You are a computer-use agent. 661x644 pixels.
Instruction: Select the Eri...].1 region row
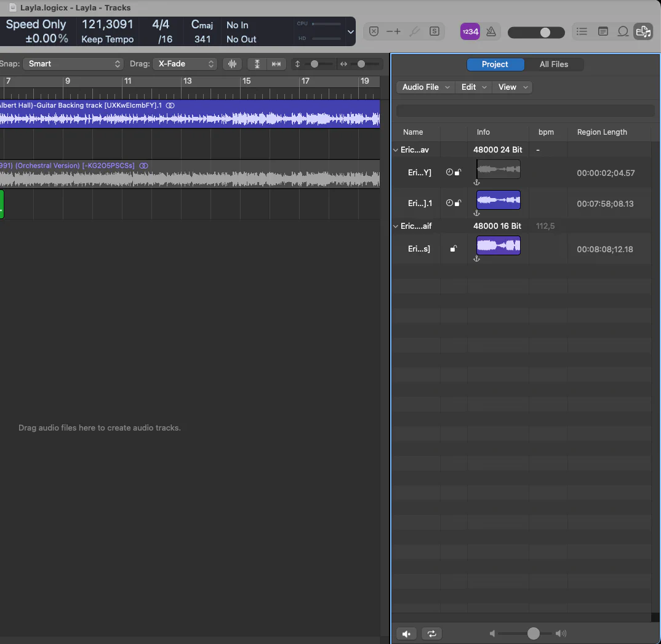522,204
